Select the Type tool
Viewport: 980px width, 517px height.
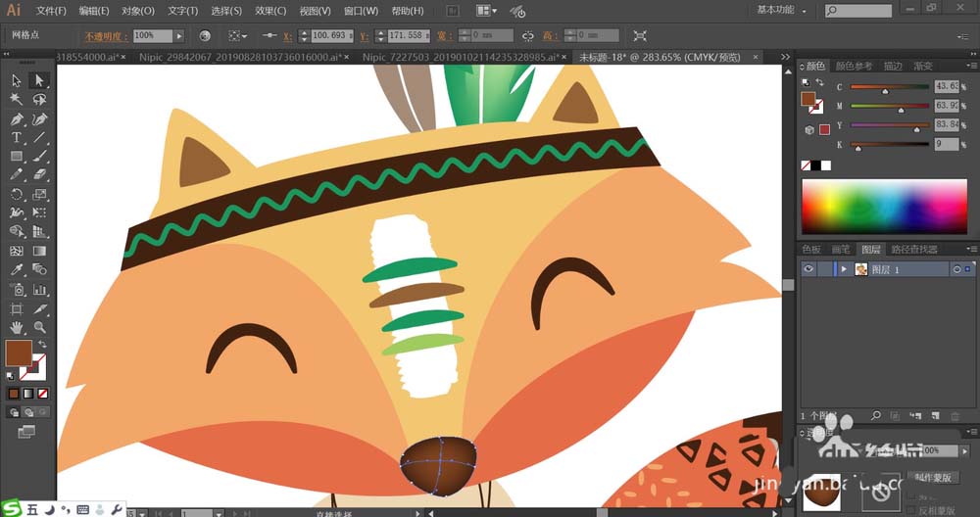click(17, 138)
